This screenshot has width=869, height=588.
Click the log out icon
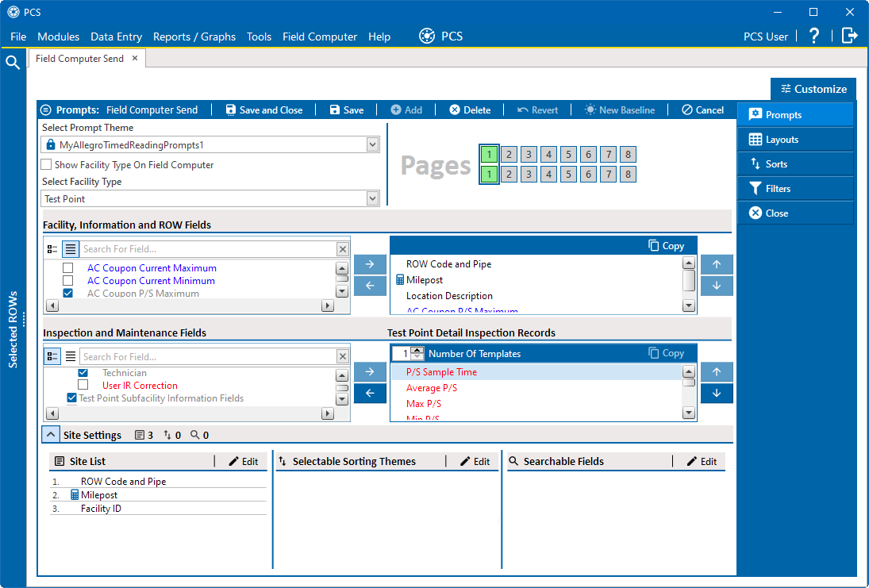(849, 36)
